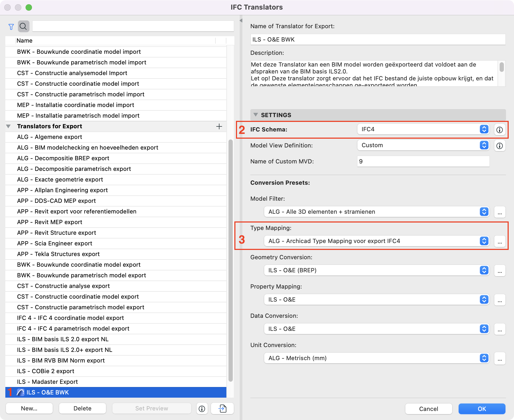
Task: Select IFC 4 - IFC 4 coordinatie model export
Action: pyautogui.click(x=116, y=318)
